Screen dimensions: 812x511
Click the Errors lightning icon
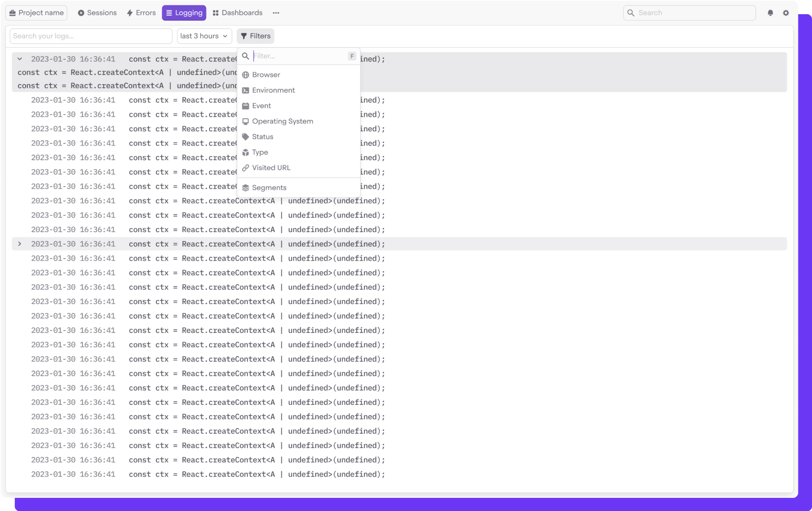[130, 13]
